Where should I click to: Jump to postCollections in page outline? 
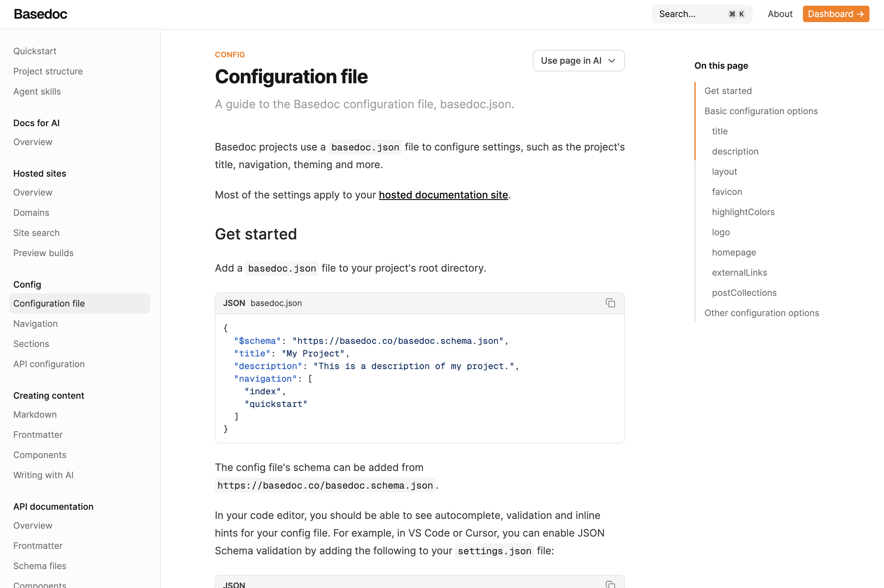744,293
